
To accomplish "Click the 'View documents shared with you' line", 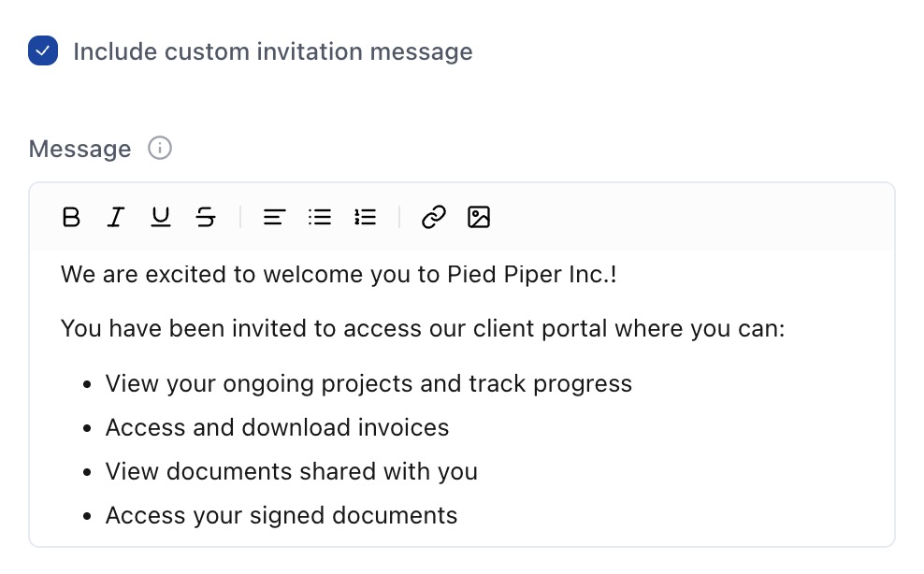I will [291, 471].
